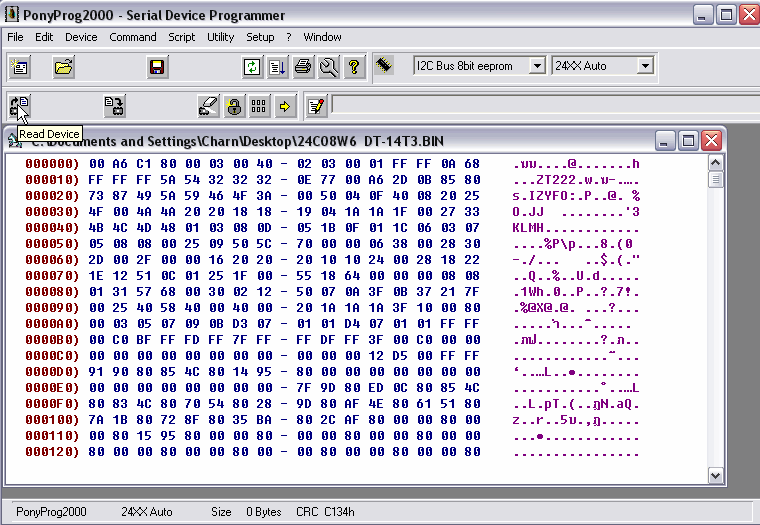
Task: Open the Edit menu
Action: [44, 37]
